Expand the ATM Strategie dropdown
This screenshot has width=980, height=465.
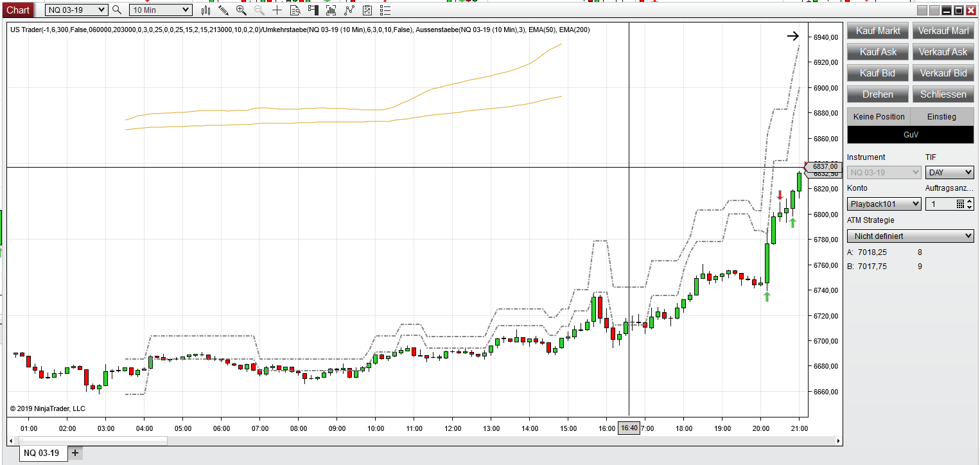[911, 236]
